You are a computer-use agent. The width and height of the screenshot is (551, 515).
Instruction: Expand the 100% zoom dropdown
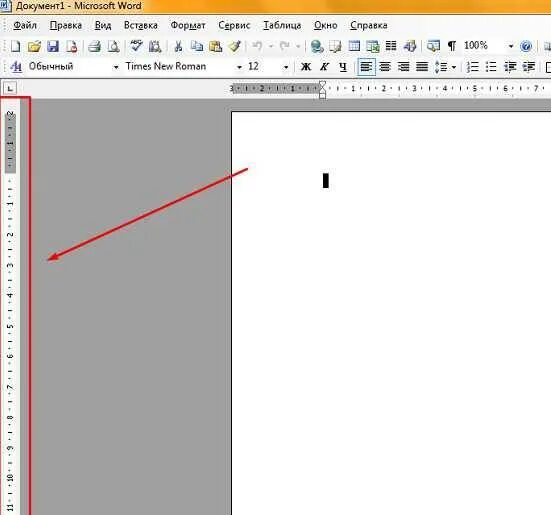coord(511,46)
